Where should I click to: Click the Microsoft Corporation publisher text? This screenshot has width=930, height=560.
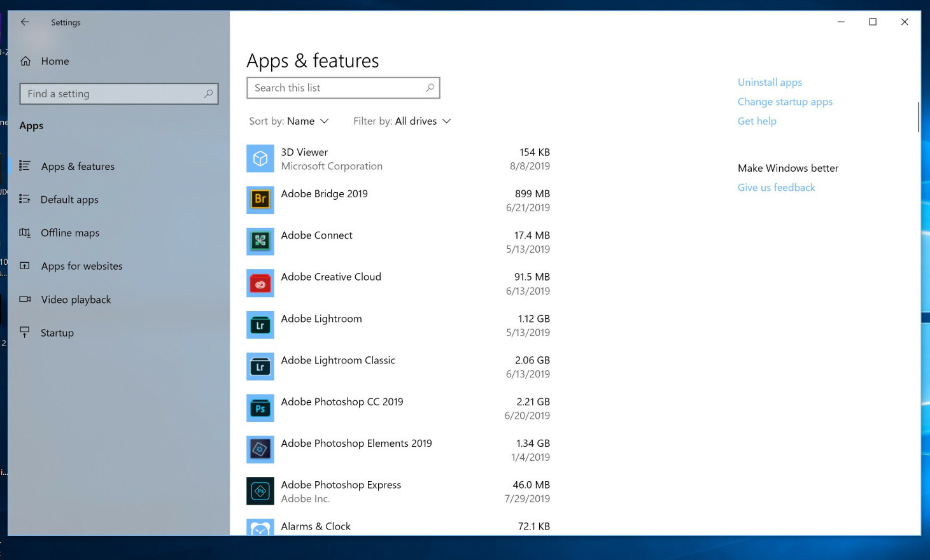332,166
